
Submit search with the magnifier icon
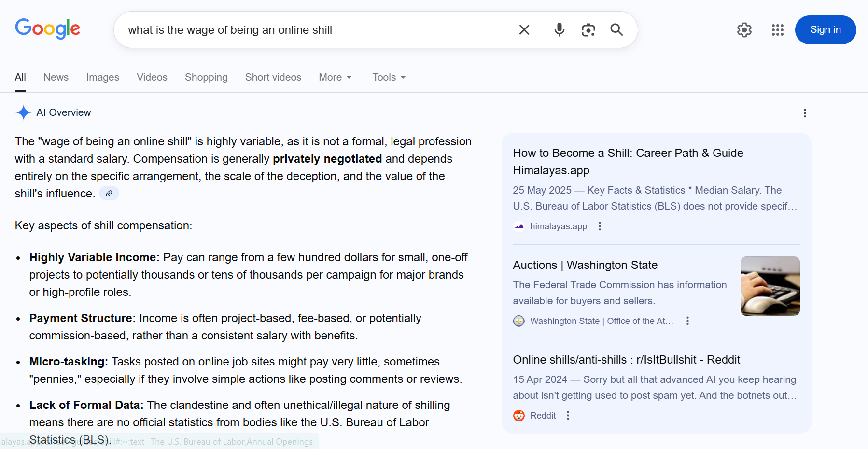click(x=616, y=30)
